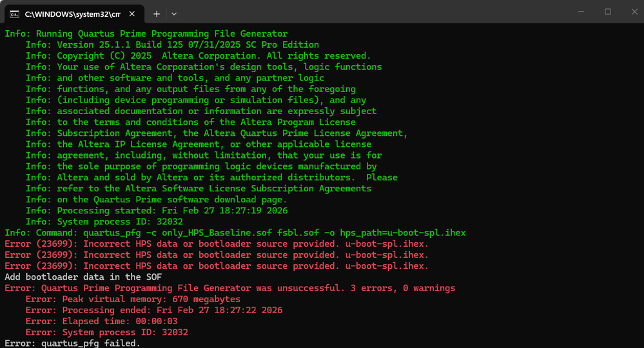644x348 pixels.
Task: Click the empty title bar area
Action: tap(374, 12)
